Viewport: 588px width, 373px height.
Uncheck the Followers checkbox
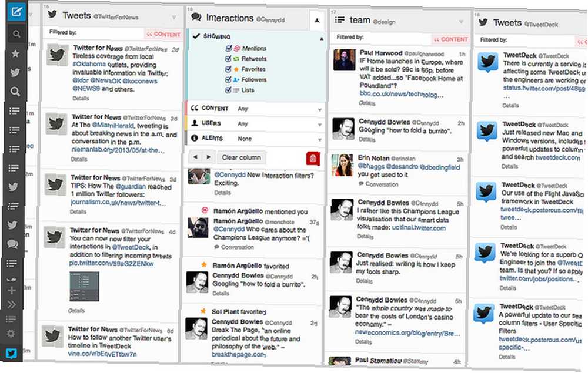pyautogui.click(x=228, y=80)
